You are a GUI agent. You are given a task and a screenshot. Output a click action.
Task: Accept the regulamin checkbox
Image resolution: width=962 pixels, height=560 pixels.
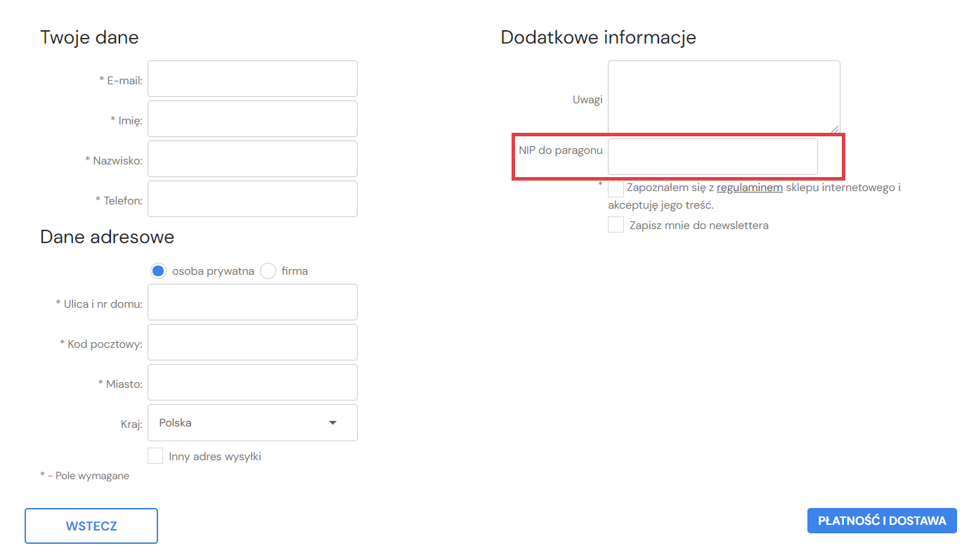click(x=616, y=188)
